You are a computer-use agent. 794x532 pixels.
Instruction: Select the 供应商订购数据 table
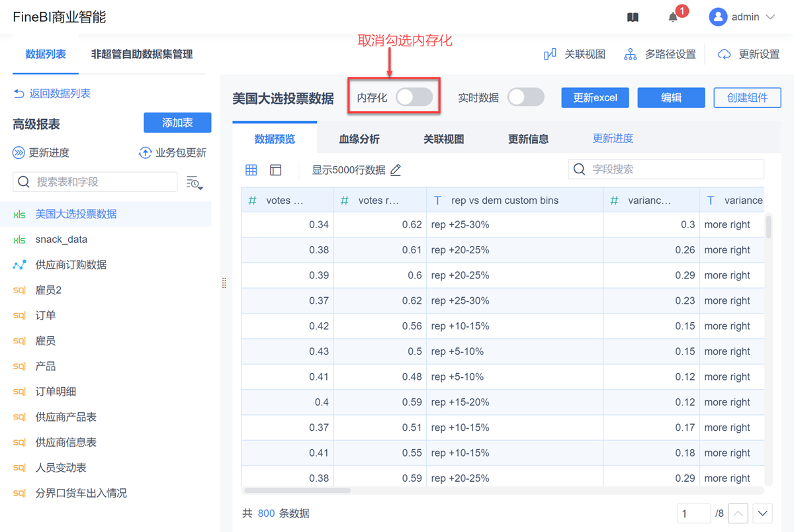[x=106, y=265]
